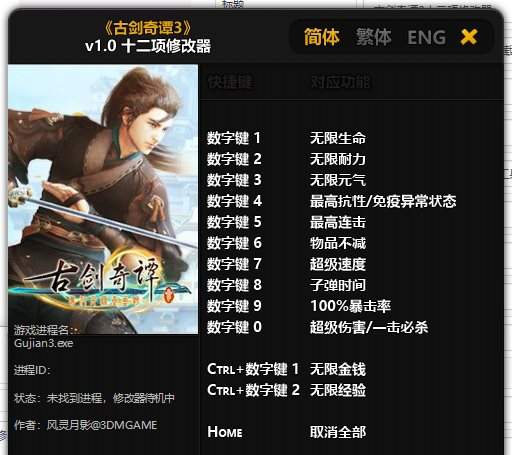The height and width of the screenshot is (455, 512).
Task: Toggle 子弹时间 option
Action: click(338, 285)
